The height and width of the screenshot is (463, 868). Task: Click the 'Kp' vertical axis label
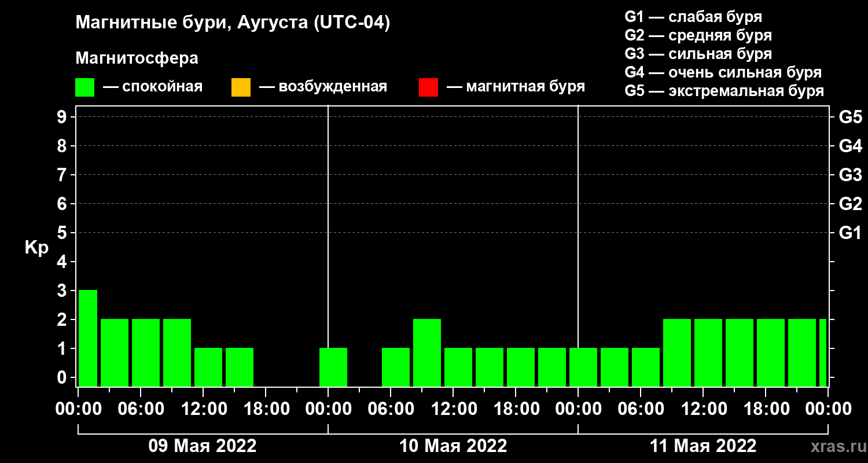36,248
